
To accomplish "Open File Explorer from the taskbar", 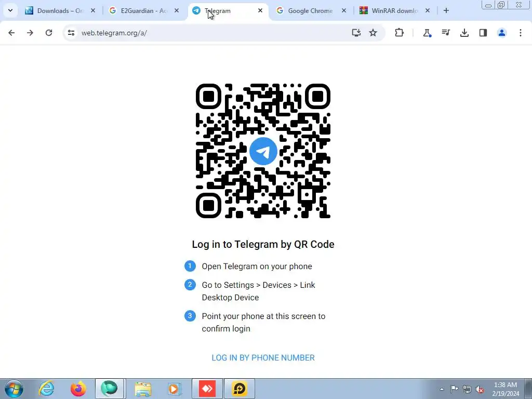I will [x=143, y=389].
